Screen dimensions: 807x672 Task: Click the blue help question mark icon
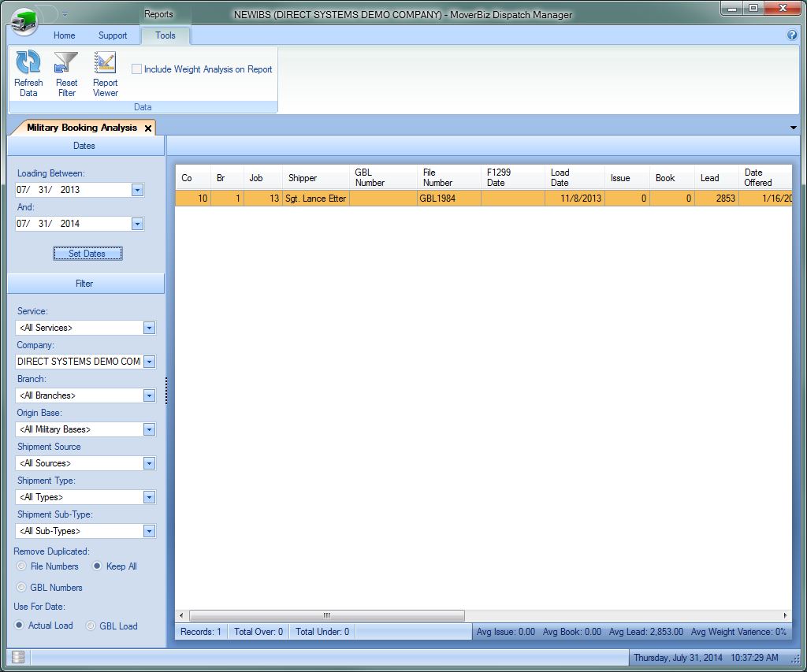click(x=792, y=35)
